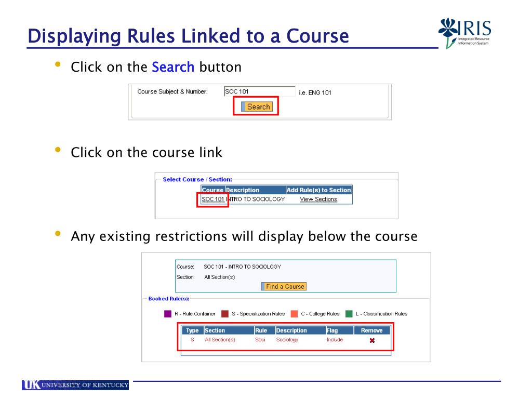The height and width of the screenshot is (399, 532).
Task: Click the 'S' type cell in rules table
Action: [192, 340]
